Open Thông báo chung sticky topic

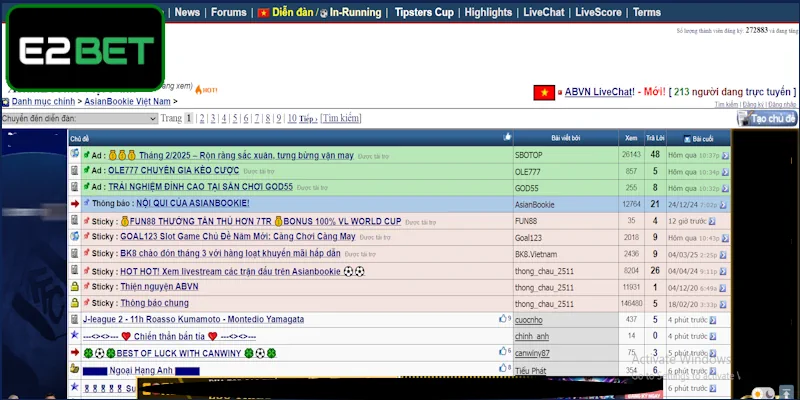(154, 303)
